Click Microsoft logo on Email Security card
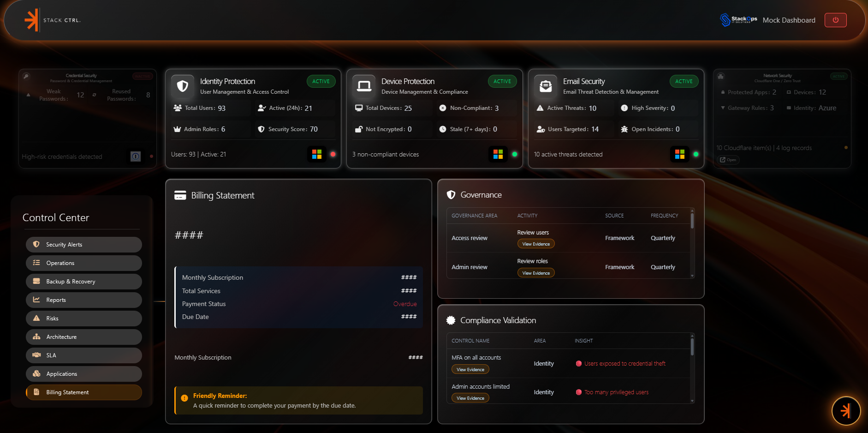Screen dimensions: 868x433 (680, 154)
